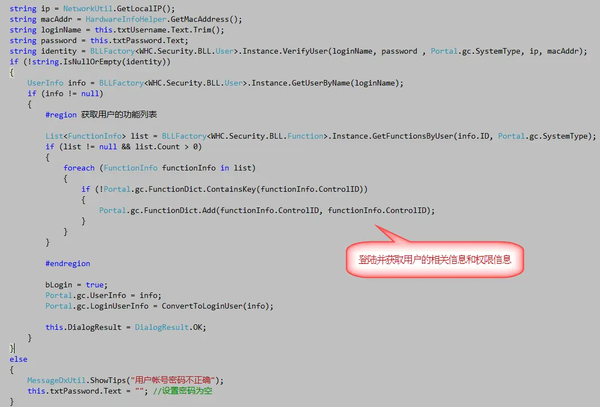This screenshot has width=600, height=407.
Task: Click the #endregion directive
Action: pos(68,263)
